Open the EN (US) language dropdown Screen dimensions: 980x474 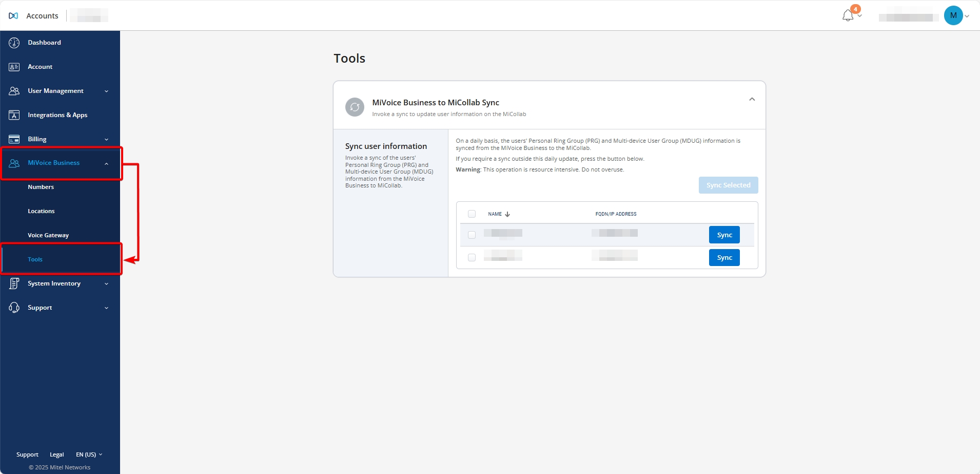point(89,454)
